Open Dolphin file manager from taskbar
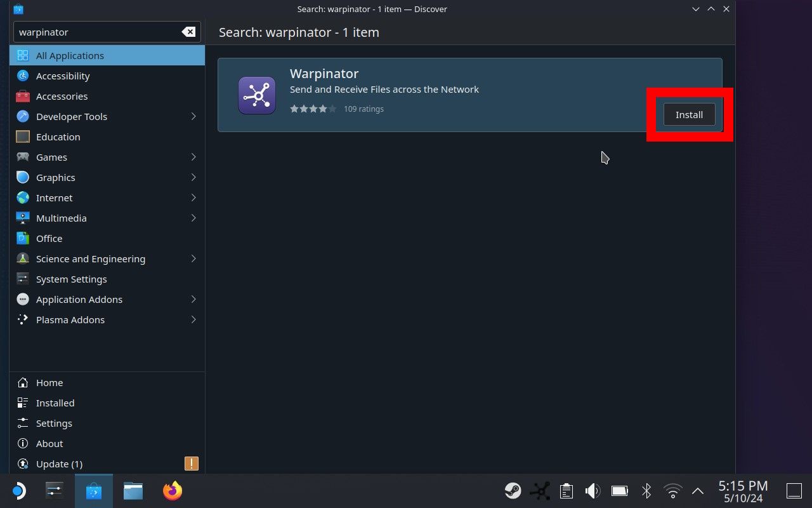The height and width of the screenshot is (508, 812). (x=133, y=491)
